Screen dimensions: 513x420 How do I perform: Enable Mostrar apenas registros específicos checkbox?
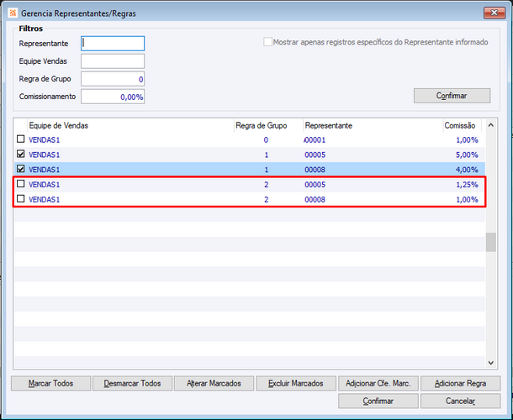click(x=267, y=42)
